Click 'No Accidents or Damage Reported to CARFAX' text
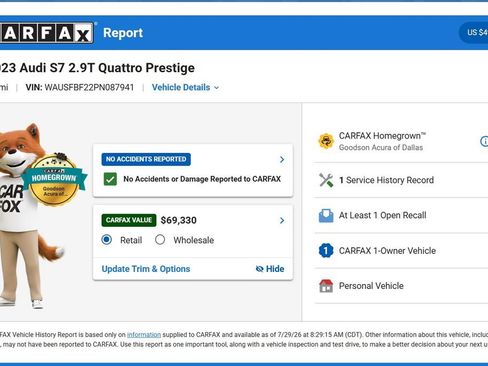The width and height of the screenshot is (488, 366). click(x=202, y=179)
